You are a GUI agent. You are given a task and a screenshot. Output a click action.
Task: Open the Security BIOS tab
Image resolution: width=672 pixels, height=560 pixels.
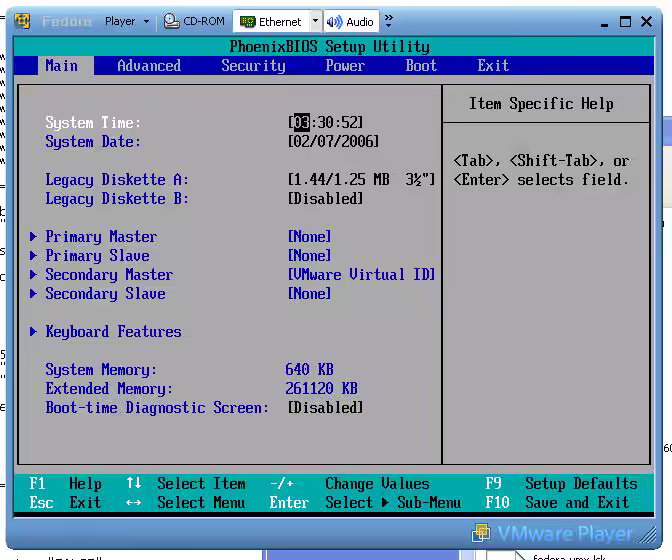point(253,66)
